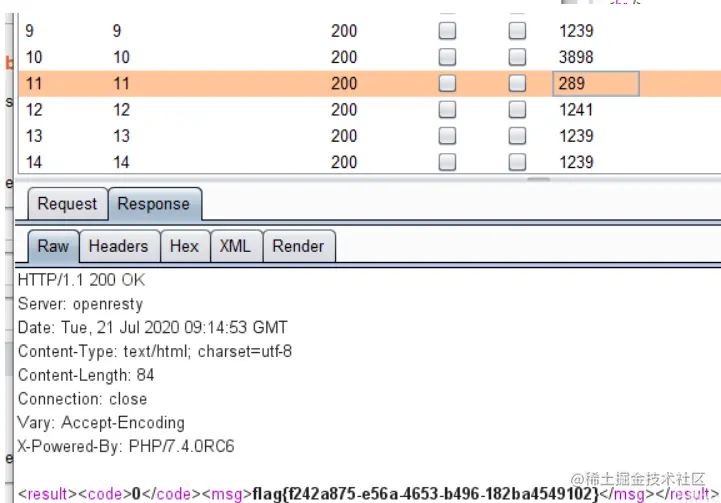
Task: Click the length value 1241 in row 12
Action: pos(576,110)
